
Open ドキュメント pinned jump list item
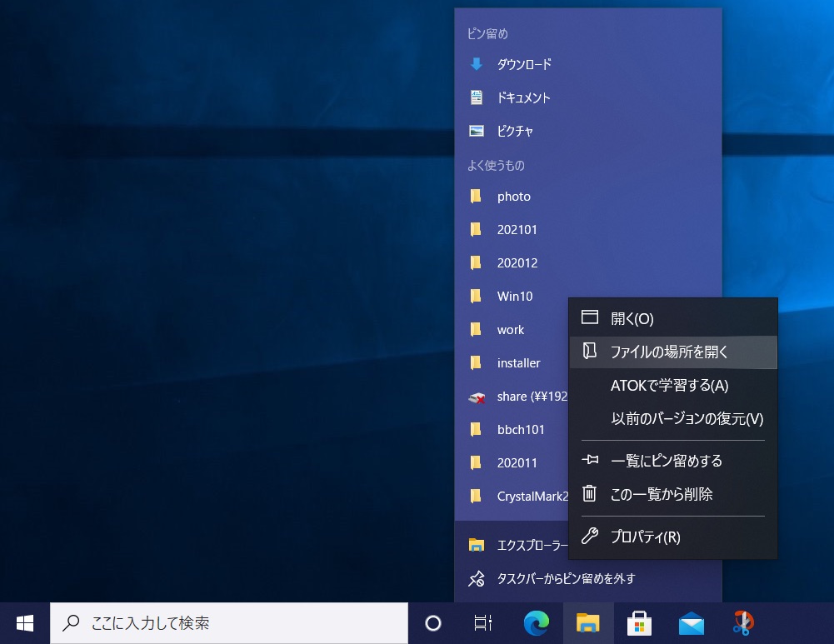point(588,97)
